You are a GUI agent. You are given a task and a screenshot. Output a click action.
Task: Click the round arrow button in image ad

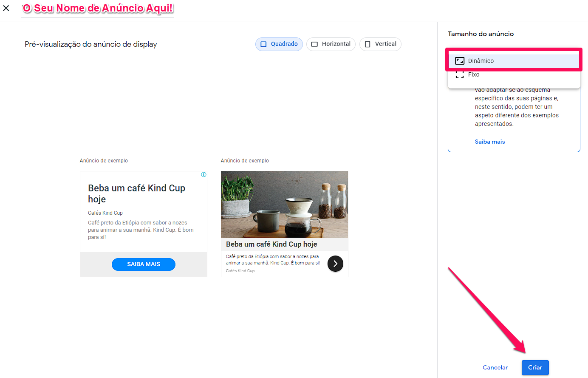point(335,264)
